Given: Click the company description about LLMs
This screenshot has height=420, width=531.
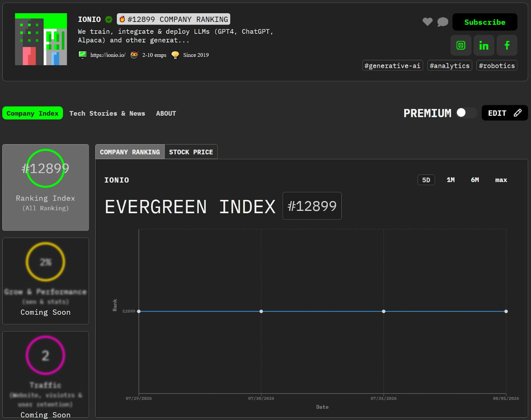Looking at the screenshot, I should coord(175,36).
